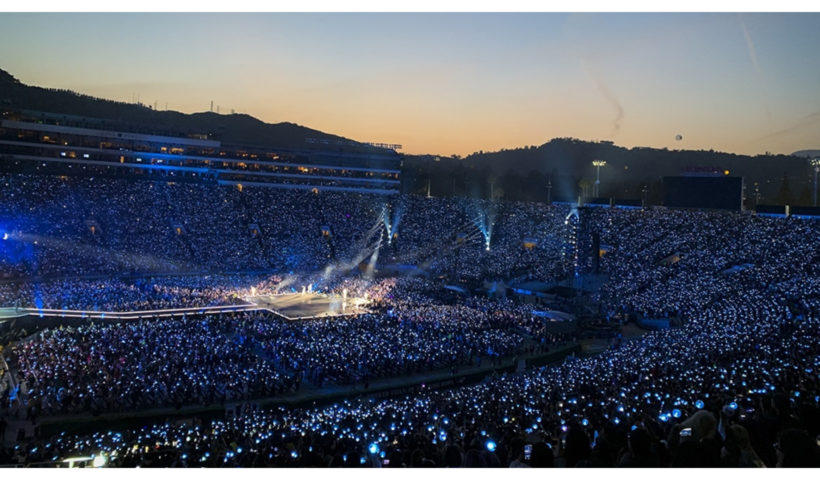The image size is (820, 480).
Task: Select the glowing phone screen in foreground crowd
Action: 685,432
